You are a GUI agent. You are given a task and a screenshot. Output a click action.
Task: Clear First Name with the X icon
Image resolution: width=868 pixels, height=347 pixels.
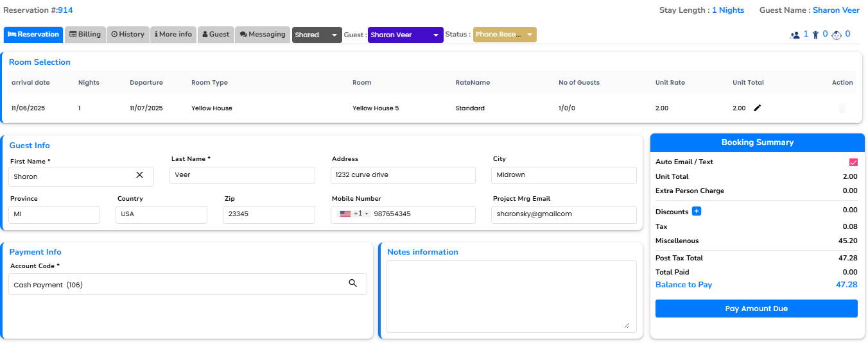click(x=139, y=175)
